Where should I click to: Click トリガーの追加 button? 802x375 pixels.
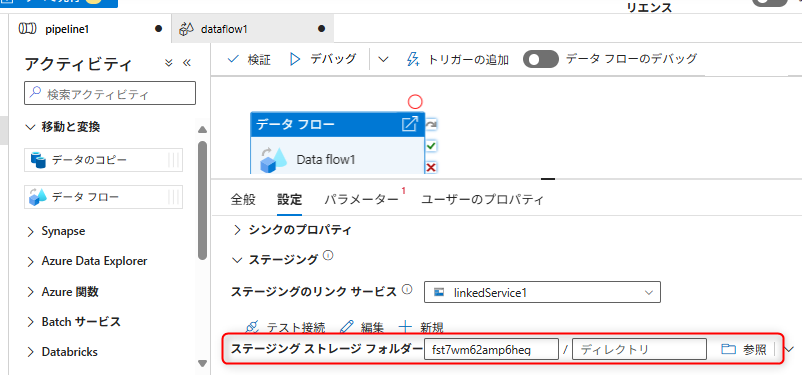pyautogui.click(x=457, y=59)
